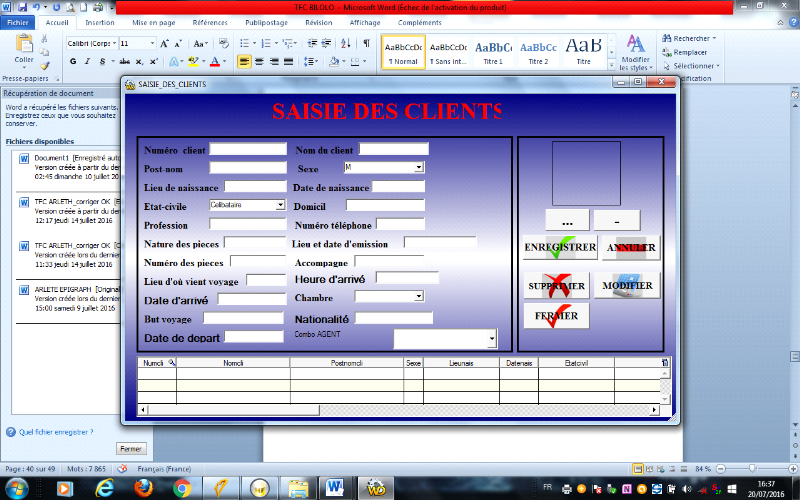The height and width of the screenshot is (500, 800).
Task: Click the Word zoom slider
Action: [755, 469]
